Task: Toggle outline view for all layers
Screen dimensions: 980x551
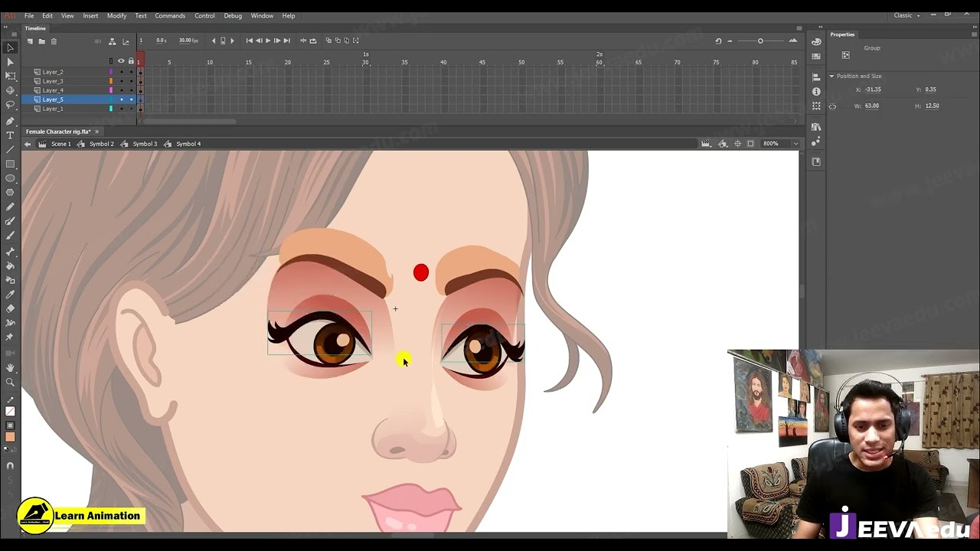Action: click(110, 61)
